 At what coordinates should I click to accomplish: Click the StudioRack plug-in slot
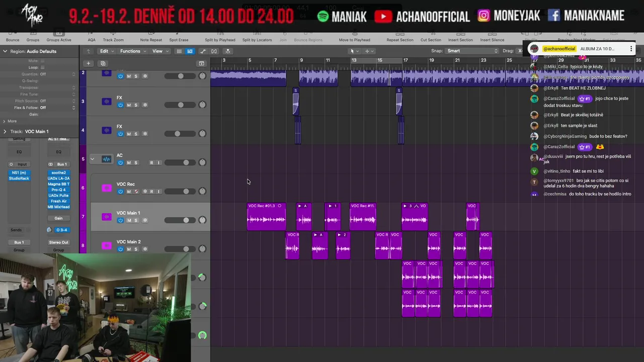pos(19,178)
